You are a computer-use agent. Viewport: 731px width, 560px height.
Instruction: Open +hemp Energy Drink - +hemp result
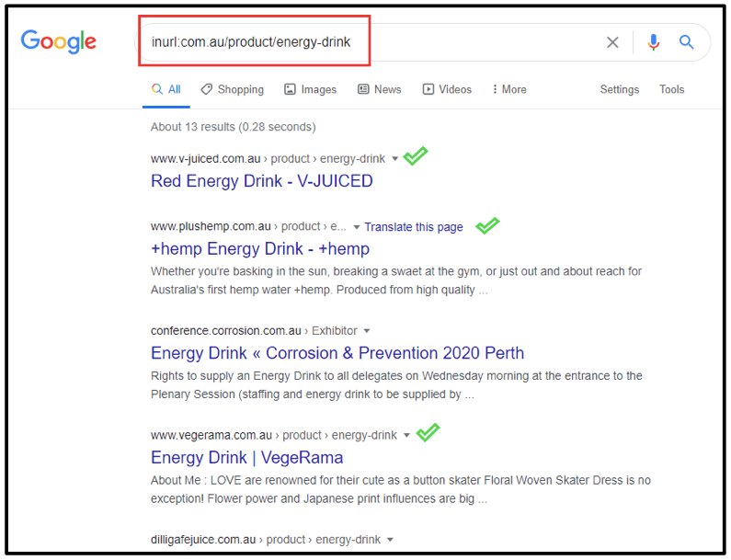click(x=260, y=248)
